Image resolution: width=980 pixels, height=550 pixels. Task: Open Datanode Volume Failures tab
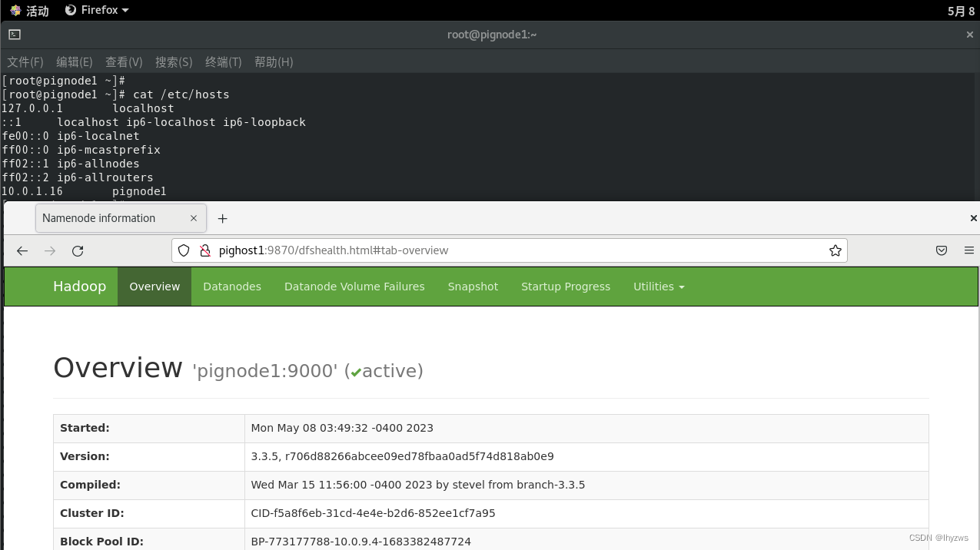coord(354,287)
